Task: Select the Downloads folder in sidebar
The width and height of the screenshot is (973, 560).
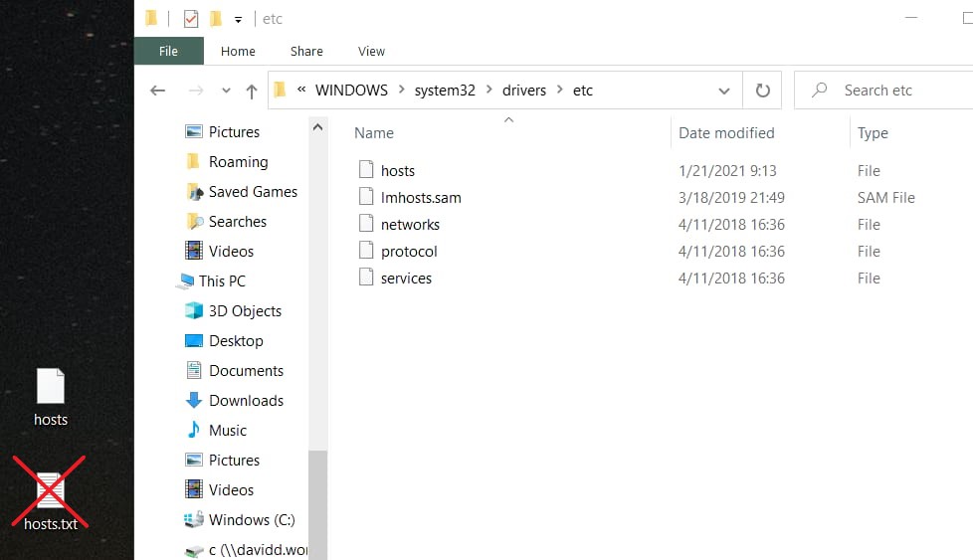Action: (246, 401)
